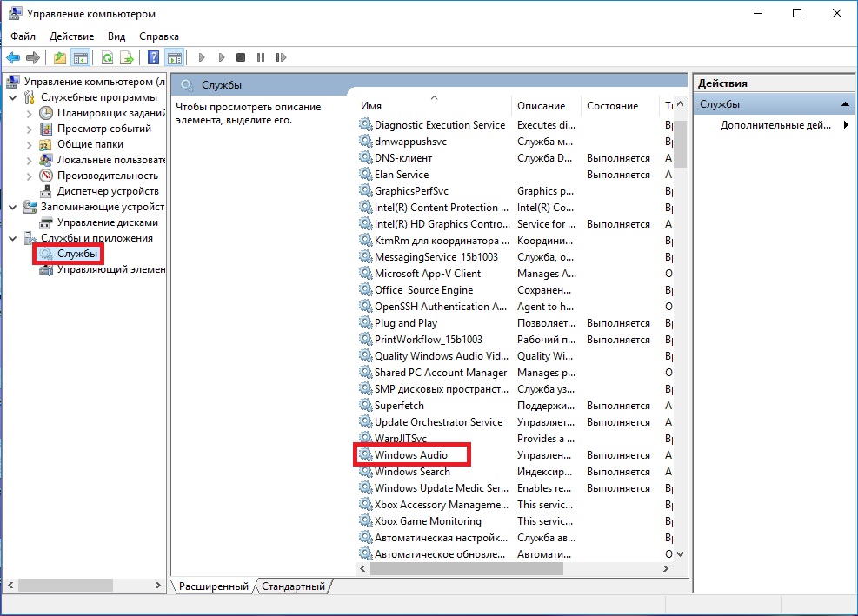Viewport: 858px width, 616px height.
Task: Click the Up one level folder icon
Action: [x=60, y=57]
